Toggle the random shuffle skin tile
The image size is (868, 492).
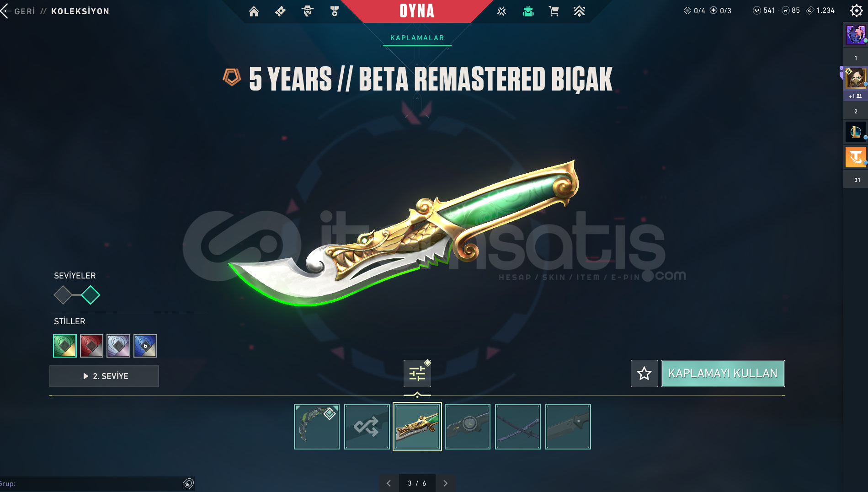click(x=367, y=427)
